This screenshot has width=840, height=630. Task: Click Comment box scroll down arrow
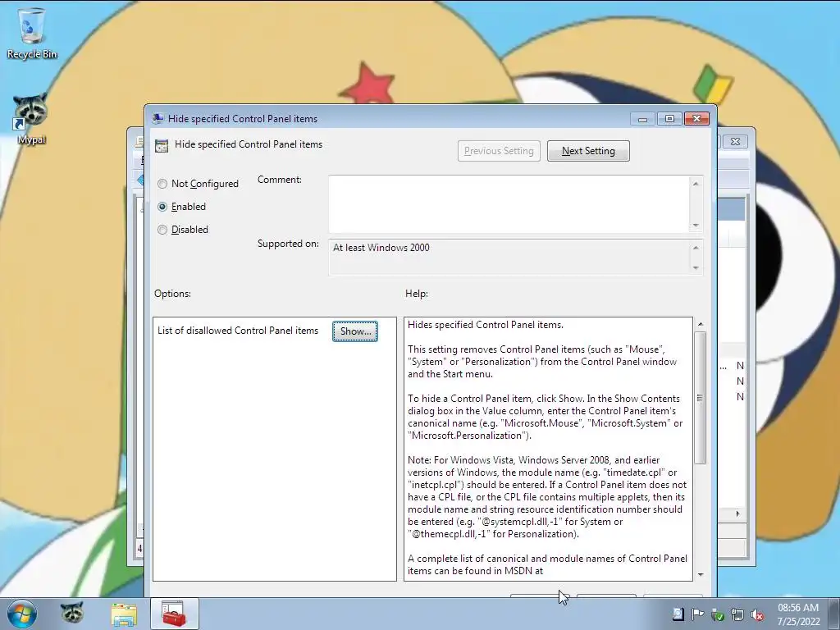click(696, 226)
